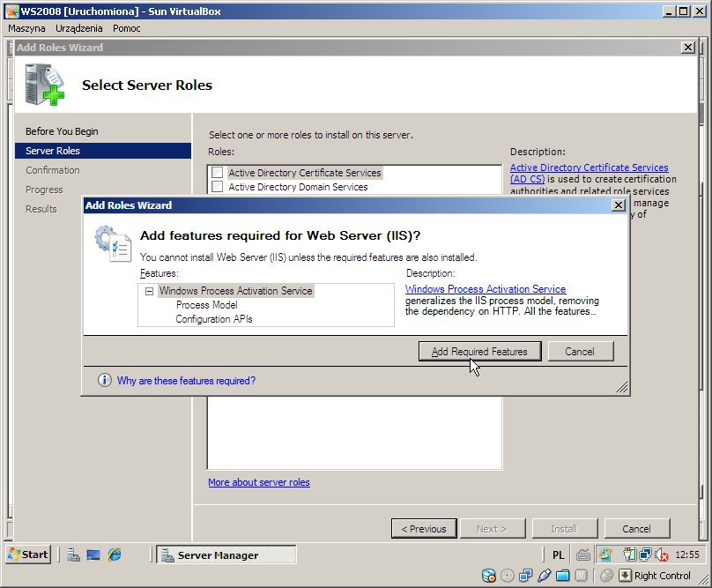Go to Before You Begin step

click(x=62, y=131)
